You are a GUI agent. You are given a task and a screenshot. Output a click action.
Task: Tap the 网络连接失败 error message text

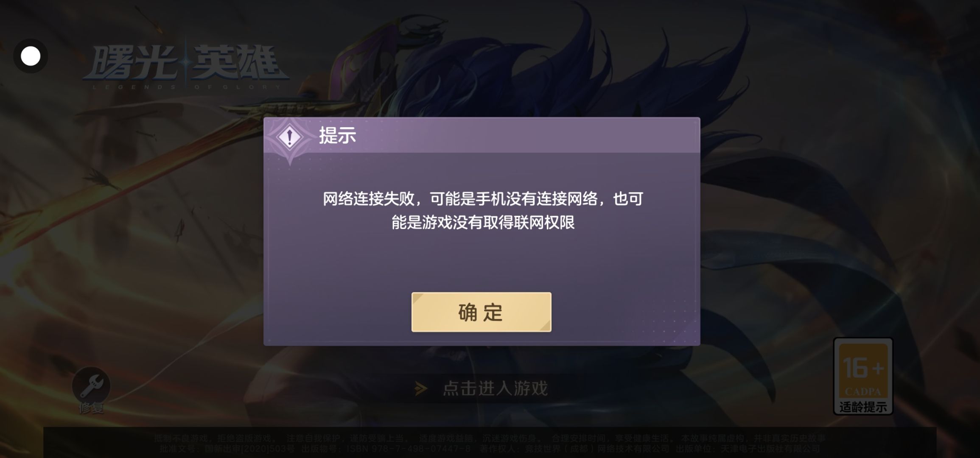483,210
